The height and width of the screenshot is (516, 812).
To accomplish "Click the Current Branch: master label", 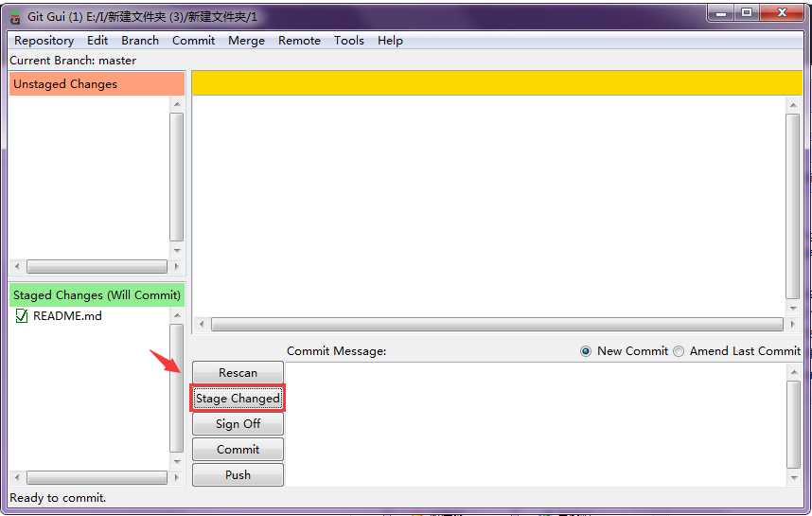I will [x=73, y=61].
